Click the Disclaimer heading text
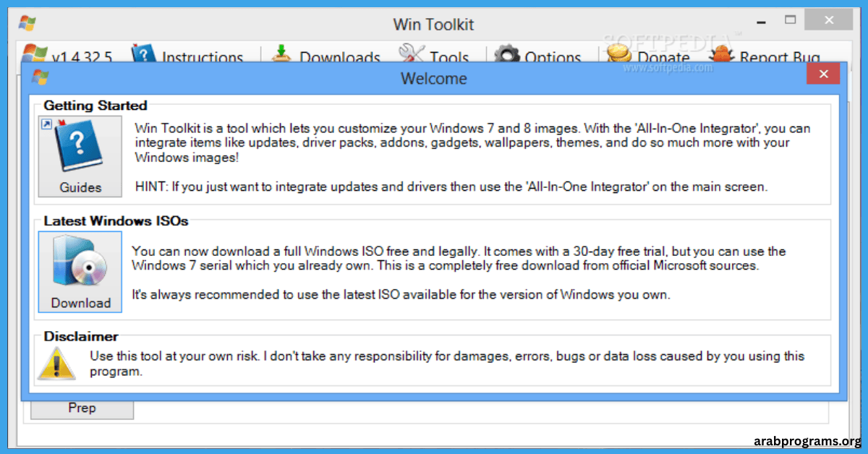 pos(81,337)
